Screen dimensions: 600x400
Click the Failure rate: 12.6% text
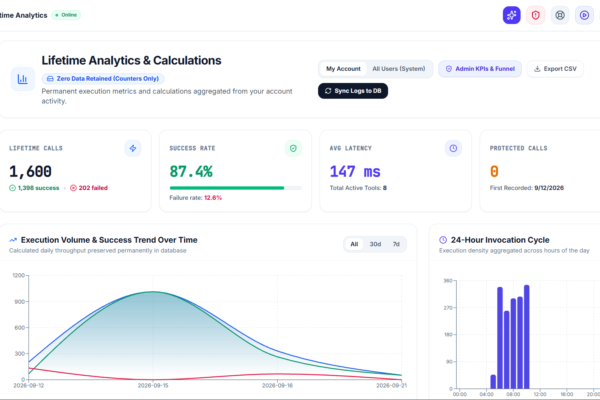pyautogui.click(x=196, y=198)
